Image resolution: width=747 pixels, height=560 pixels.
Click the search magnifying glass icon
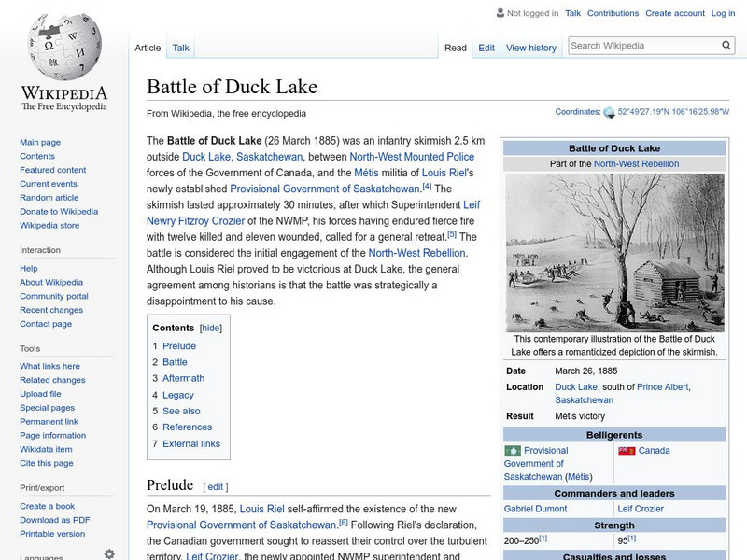pos(726,44)
